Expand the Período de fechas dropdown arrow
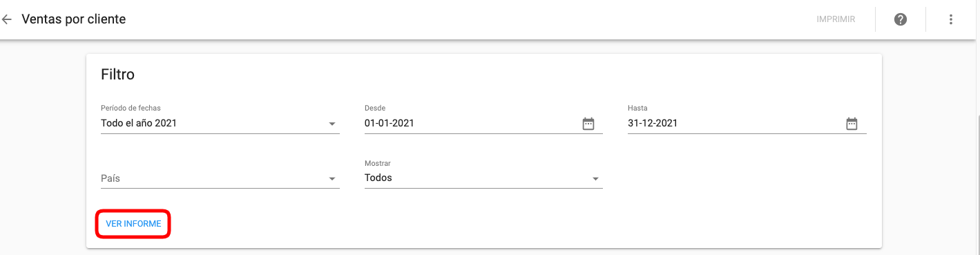 [x=332, y=124]
